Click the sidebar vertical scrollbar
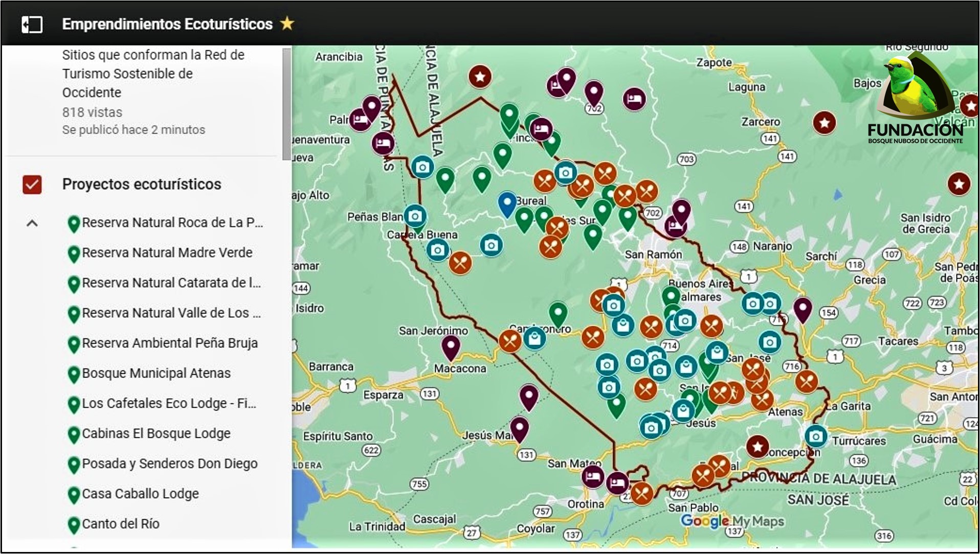 [x=286, y=102]
